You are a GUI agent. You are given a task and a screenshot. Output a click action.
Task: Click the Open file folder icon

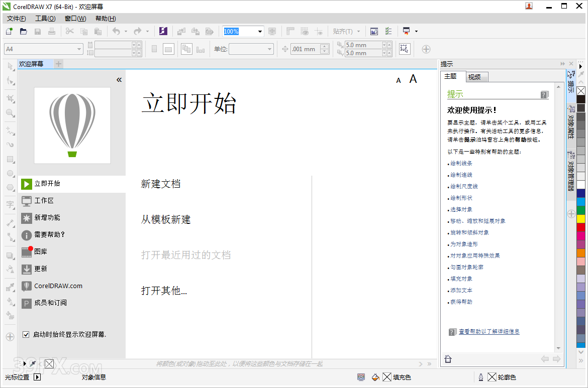[x=23, y=32]
